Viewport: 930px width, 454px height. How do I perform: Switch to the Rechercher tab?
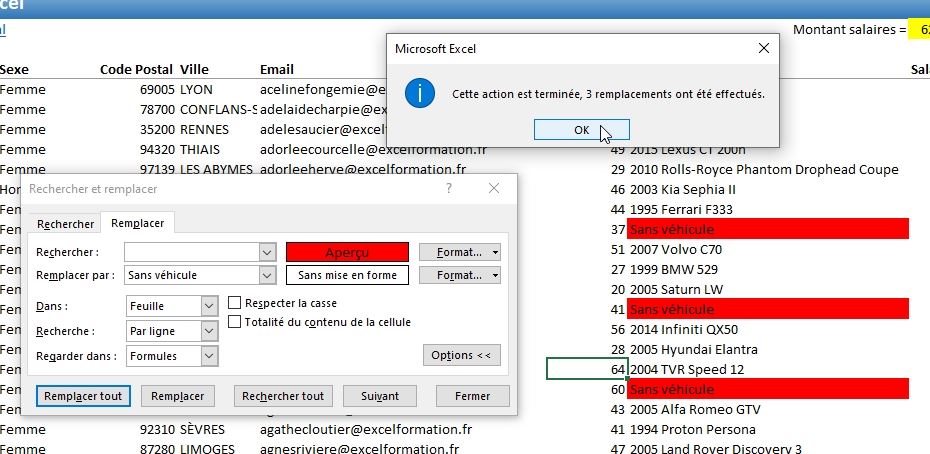(65, 224)
